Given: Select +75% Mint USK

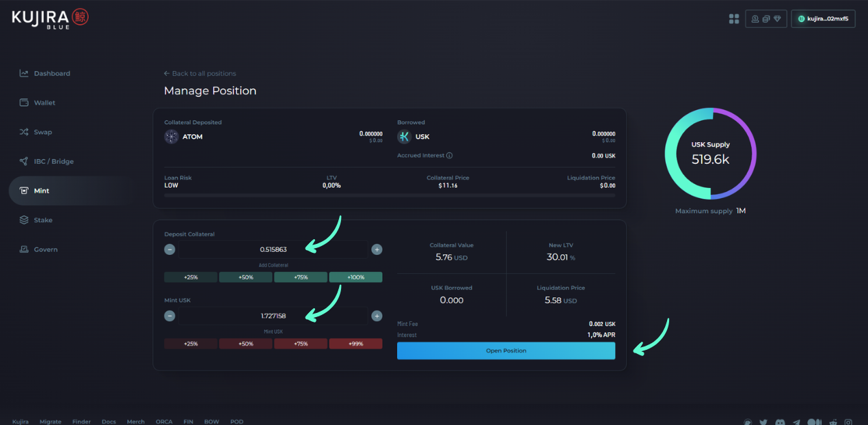Looking at the screenshot, I should pos(301,344).
